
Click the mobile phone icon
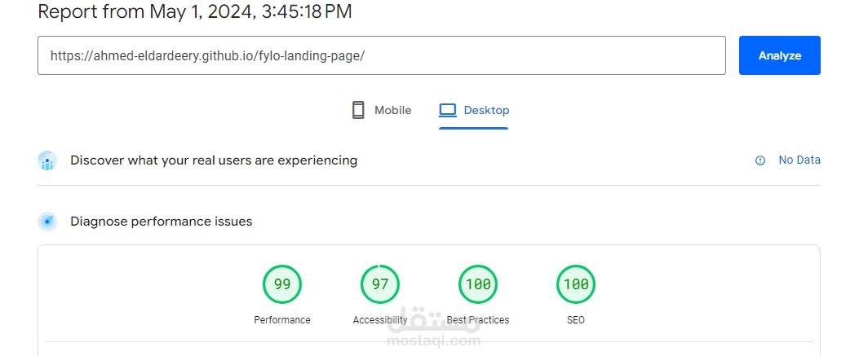pyautogui.click(x=358, y=111)
